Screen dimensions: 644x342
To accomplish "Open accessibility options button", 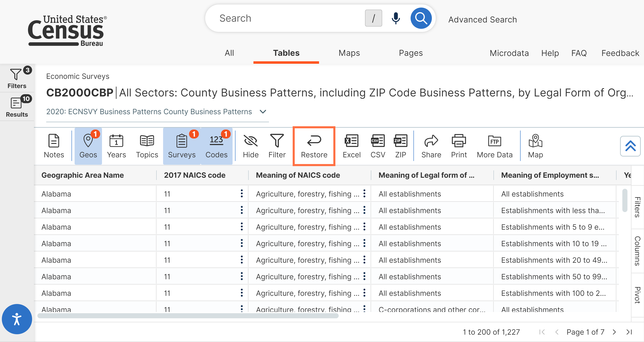I will click(x=17, y=319).
